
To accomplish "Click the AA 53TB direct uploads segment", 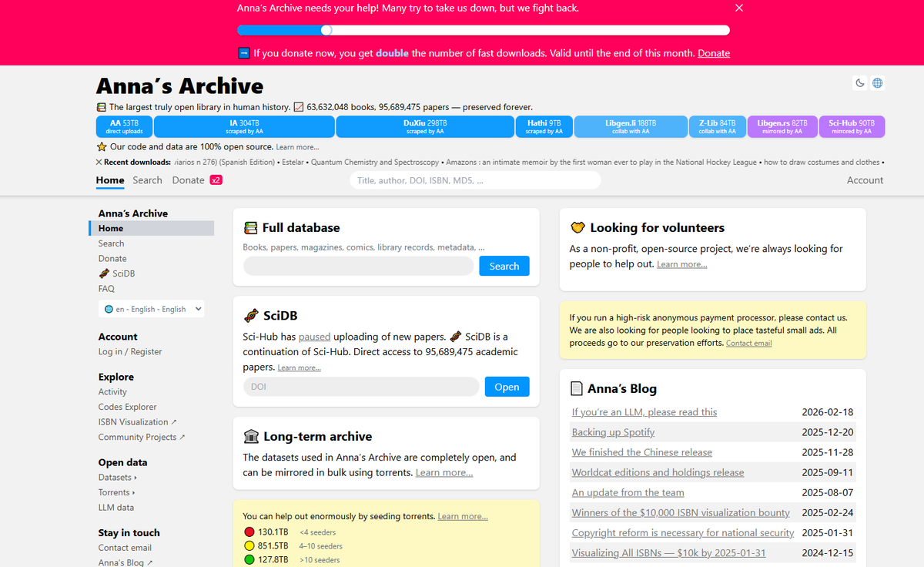I will (x=125, y=126).
